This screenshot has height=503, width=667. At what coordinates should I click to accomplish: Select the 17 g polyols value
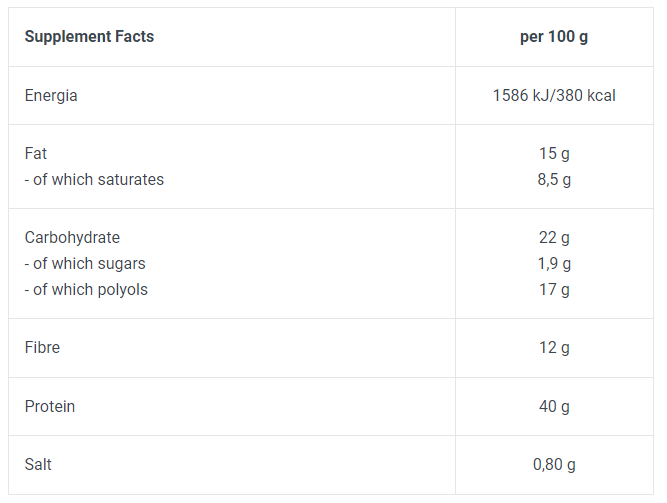554,290
